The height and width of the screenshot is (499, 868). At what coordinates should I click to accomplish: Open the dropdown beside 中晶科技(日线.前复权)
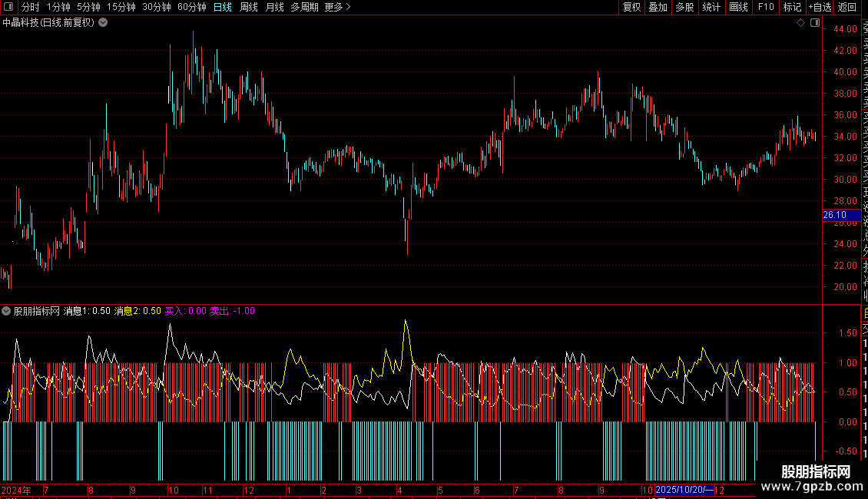point(103,23)
